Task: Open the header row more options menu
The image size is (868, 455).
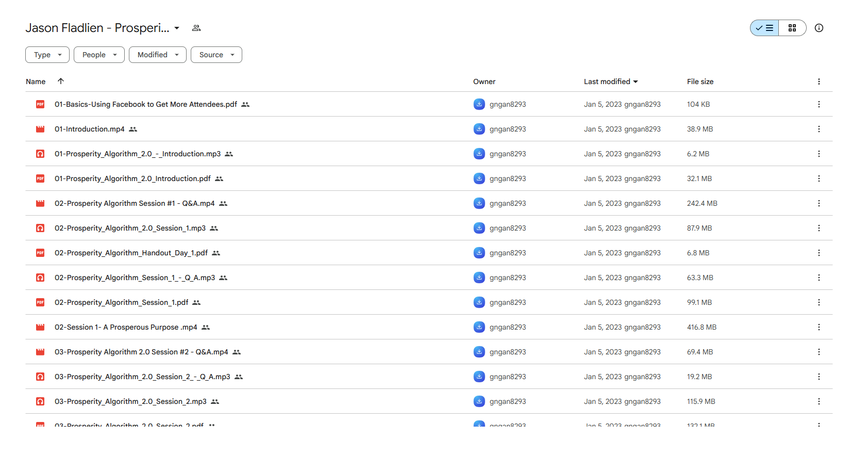Action: point(819,82)
